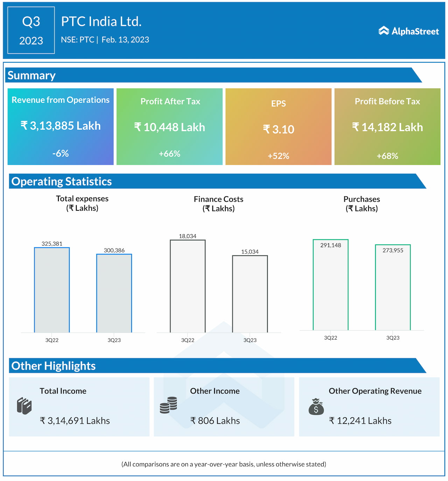Select the 3Q22 Purchases bar
The width and height of the screenshot is (448, 481).
click(x=330, y=285)
